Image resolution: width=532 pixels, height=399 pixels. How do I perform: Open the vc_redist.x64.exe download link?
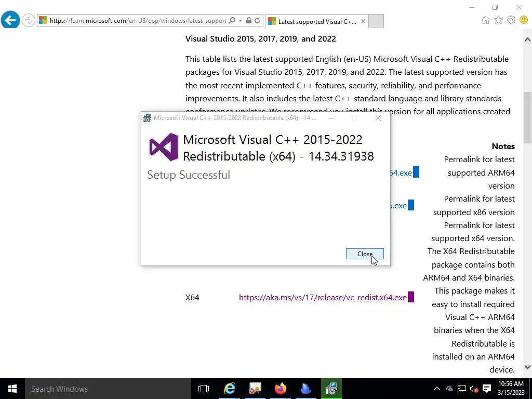click(x=323, y=298)
